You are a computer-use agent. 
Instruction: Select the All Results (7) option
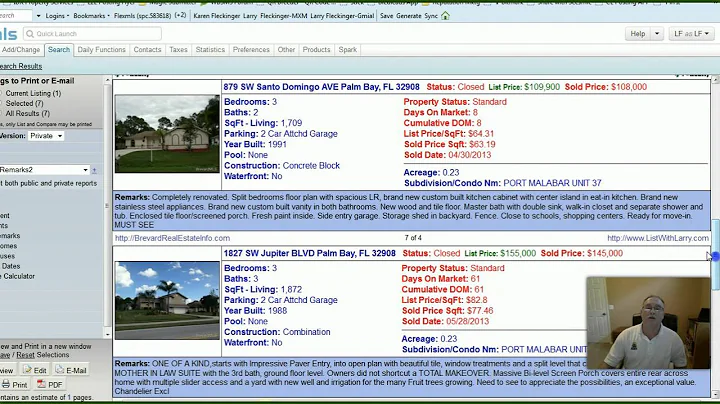26,113
